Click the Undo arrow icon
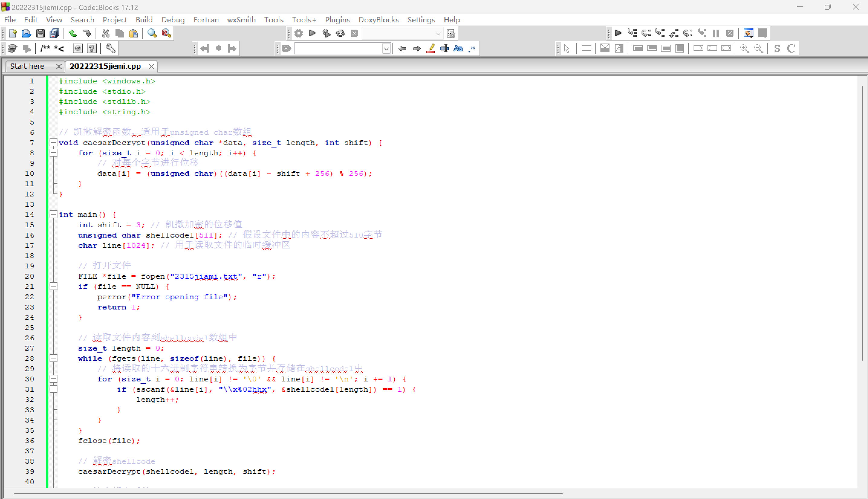Image resolution: width=868 pixels, height=499 pixels. 72,33
